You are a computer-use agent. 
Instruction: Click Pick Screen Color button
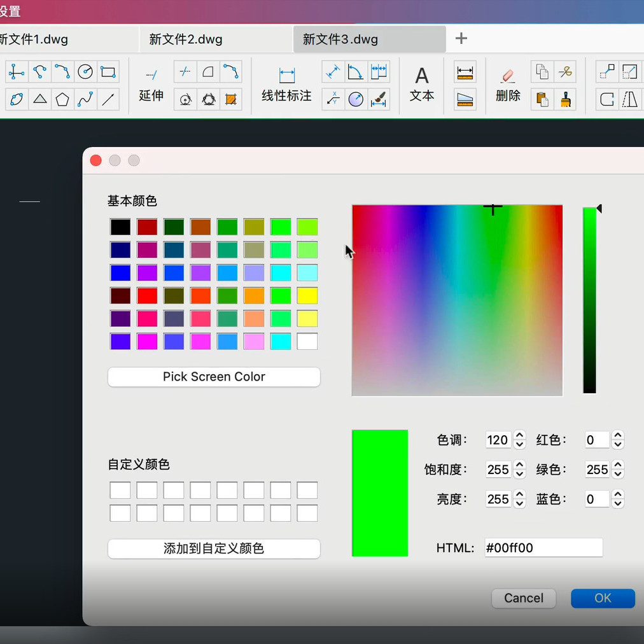pos(214,377)
